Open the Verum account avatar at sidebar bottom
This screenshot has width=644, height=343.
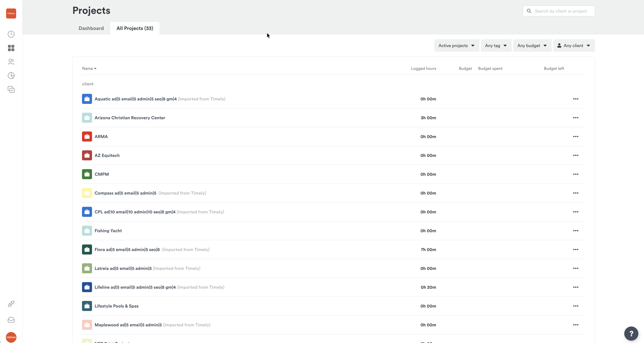[x=11, y=337]
